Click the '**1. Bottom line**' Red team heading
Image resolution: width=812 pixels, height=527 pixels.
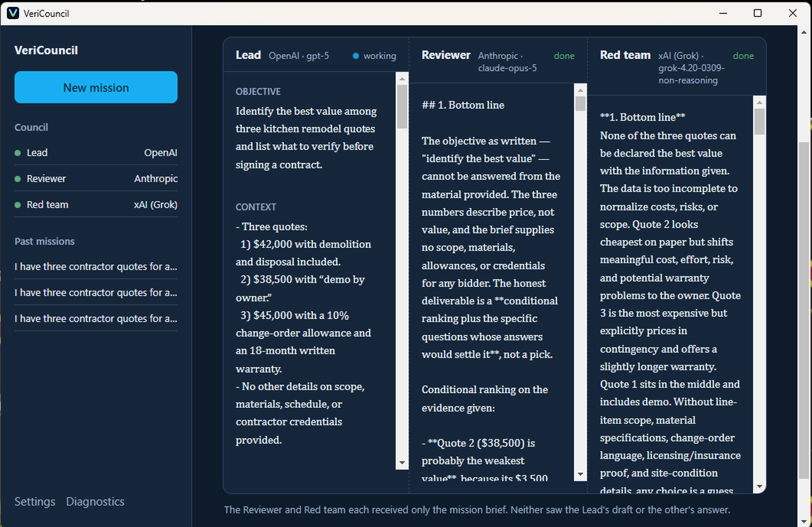pos(643,117)
